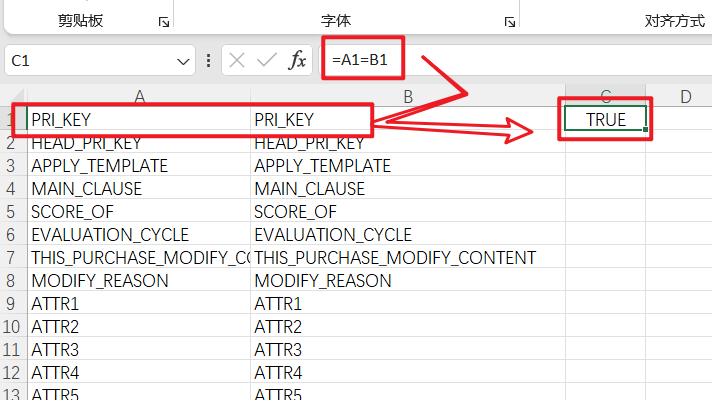Select column B header
The image size is (712, 400).
(x=408, y=96)
